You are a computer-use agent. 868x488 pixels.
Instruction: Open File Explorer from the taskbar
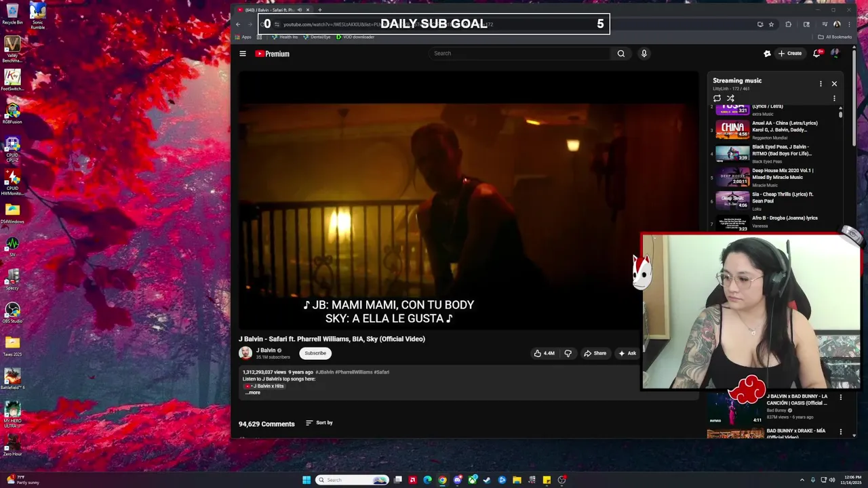[x=517, y=480]
